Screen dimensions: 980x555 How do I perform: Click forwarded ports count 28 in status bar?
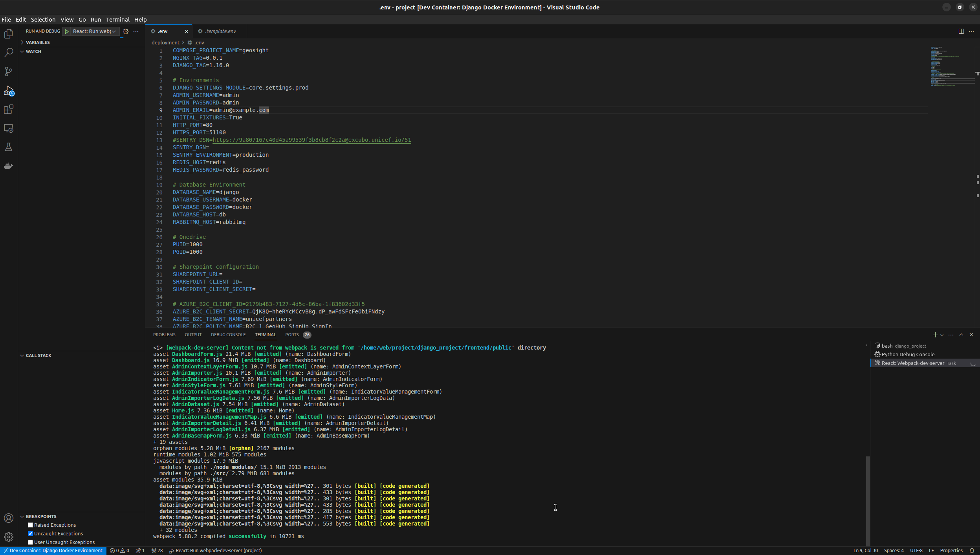pos(157,551)
